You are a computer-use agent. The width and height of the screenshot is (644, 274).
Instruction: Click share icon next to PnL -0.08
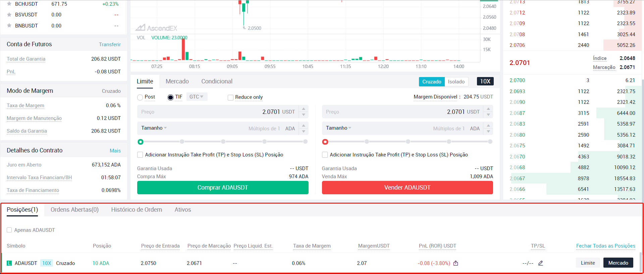[456, 263]
